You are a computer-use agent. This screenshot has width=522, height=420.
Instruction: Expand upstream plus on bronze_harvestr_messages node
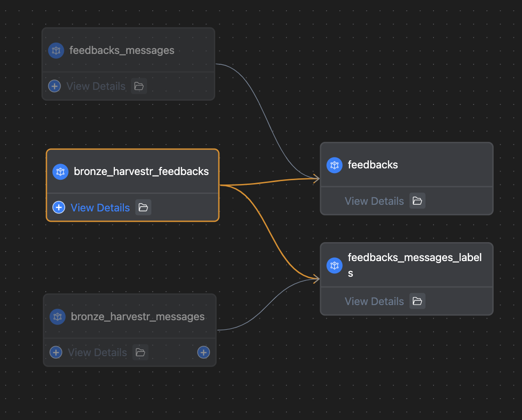coord(56,352)
